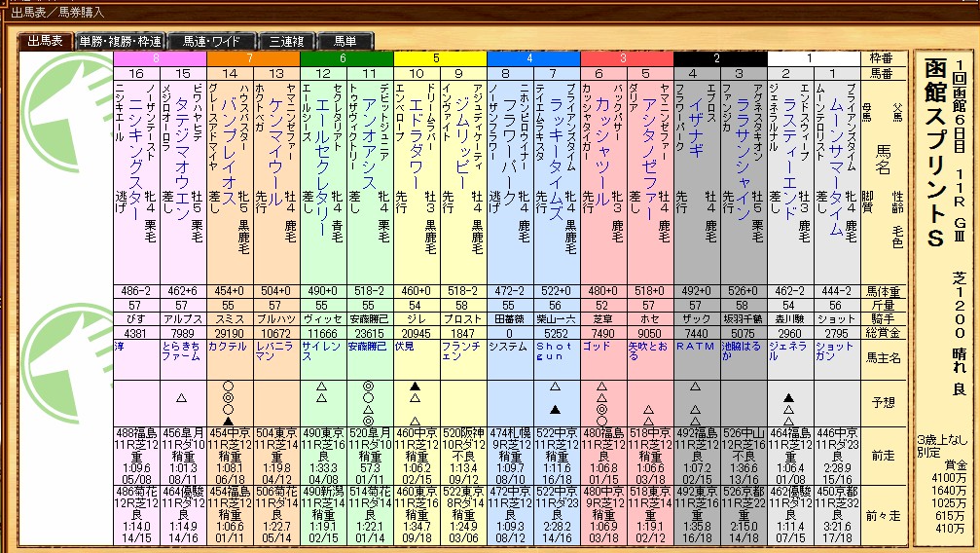Select horse name エールセクレタリー
Image resolution: width=980 pixels, height=553 pixels.
coord(322,167)
